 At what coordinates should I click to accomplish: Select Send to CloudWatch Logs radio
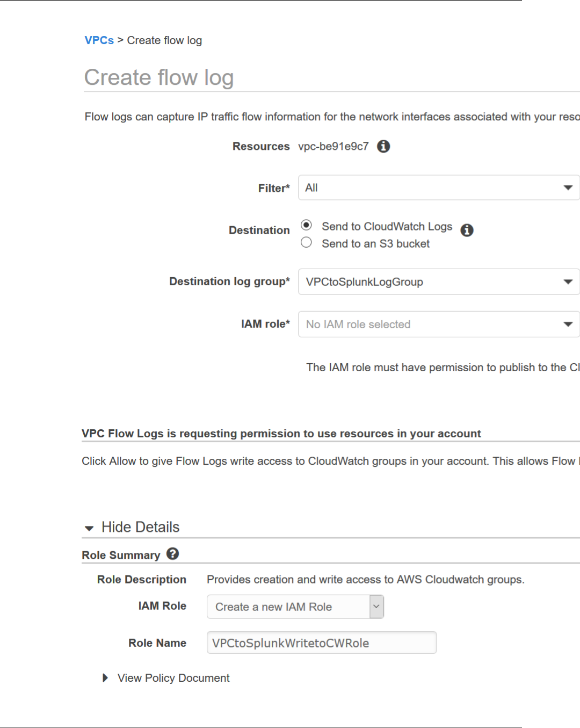[306, 225]
